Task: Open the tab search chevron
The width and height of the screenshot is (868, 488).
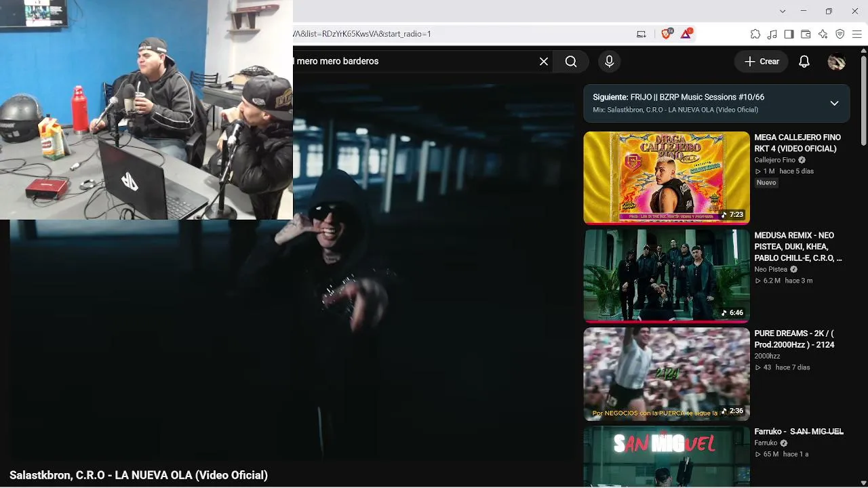Action: pyautogui.click(x=783, y=11)
